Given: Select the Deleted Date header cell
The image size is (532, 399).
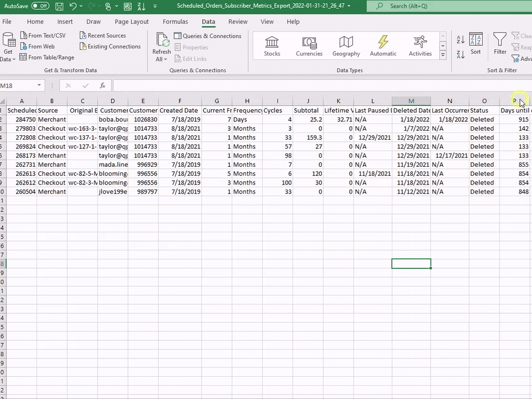Looking at the screenshot, I should pyautogui.click(x=411, y=110).
